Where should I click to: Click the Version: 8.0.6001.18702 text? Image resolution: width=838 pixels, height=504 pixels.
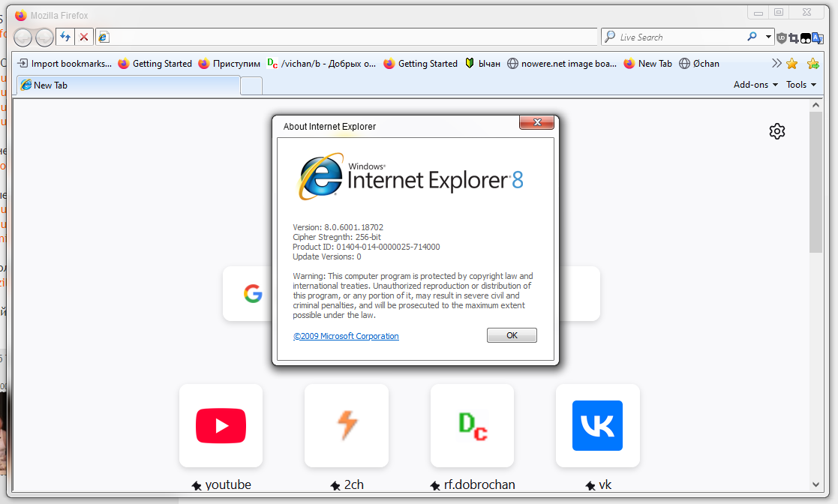pyautogui.click(x=338, y=227)
